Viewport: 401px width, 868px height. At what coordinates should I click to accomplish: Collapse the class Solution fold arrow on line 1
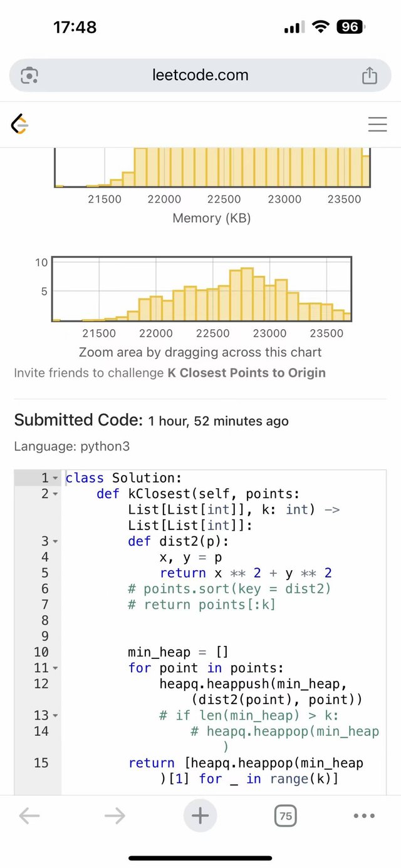[55, 479]
